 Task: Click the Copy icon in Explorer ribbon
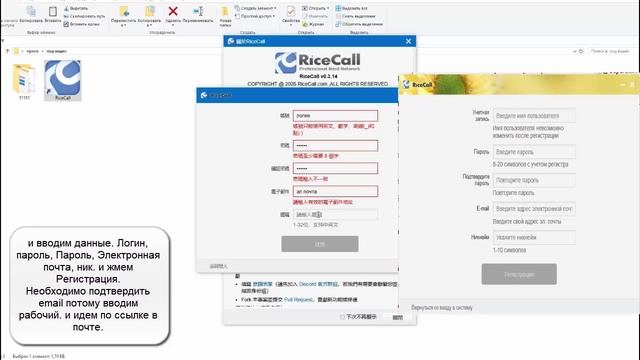click(x=31, y=12)
